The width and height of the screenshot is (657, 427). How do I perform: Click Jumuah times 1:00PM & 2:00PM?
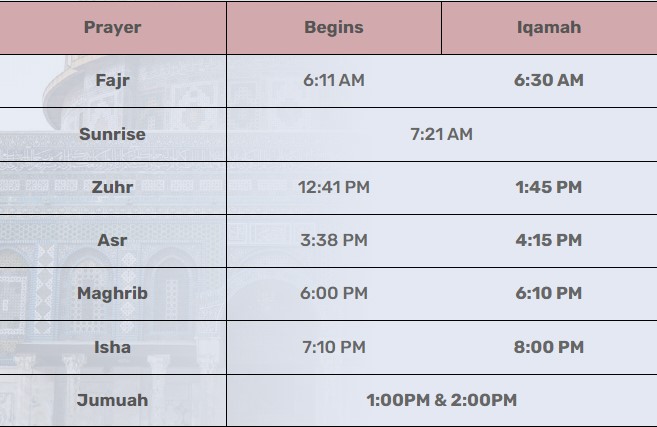[x=441, y=400]
